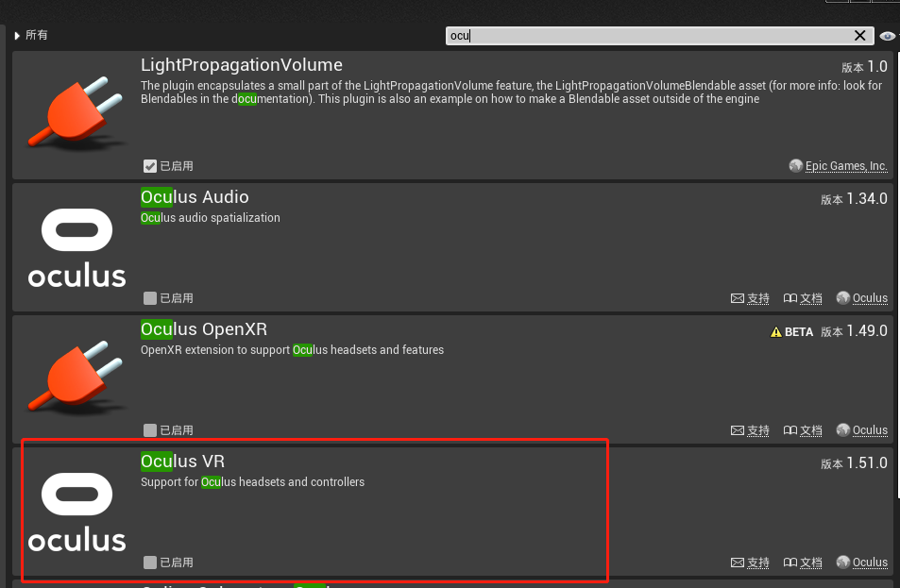Open the Epic Games, Inc. link
Viewport: 900px width, 588px height.
(846, 166)
